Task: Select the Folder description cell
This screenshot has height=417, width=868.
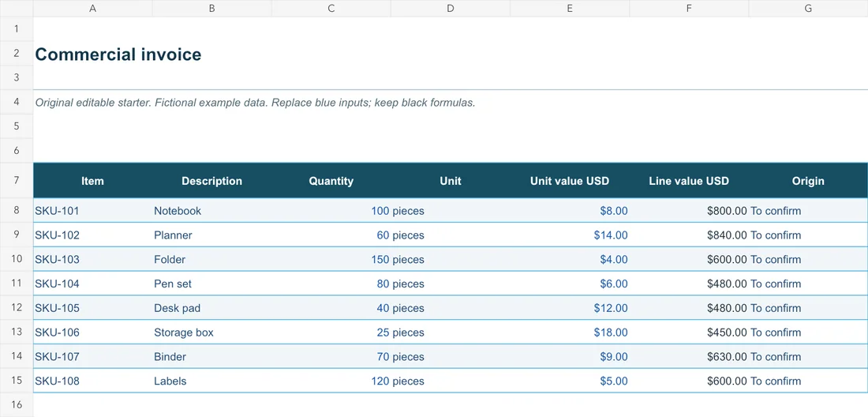Action: (211, 259)
